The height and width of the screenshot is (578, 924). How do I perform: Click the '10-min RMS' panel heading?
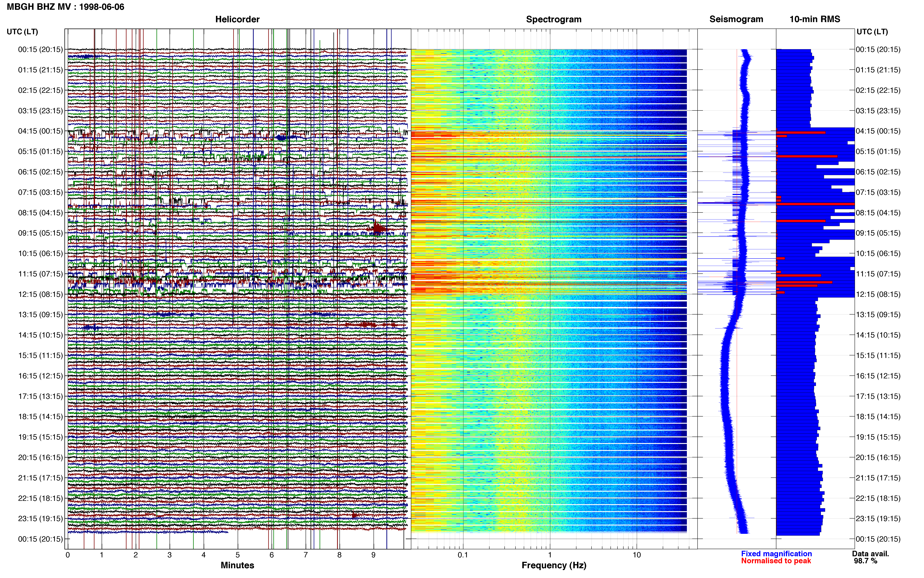815,19
